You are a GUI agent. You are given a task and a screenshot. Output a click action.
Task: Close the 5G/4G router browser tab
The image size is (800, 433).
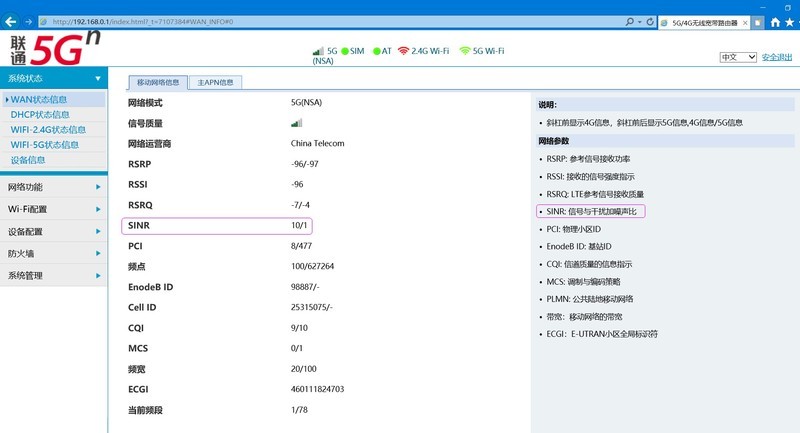745,22
